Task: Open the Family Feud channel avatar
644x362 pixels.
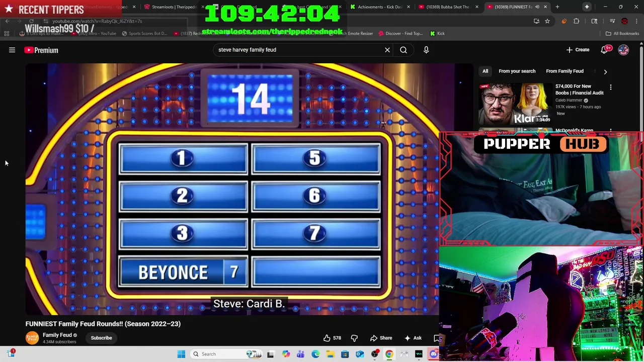Action: (32, 338)
